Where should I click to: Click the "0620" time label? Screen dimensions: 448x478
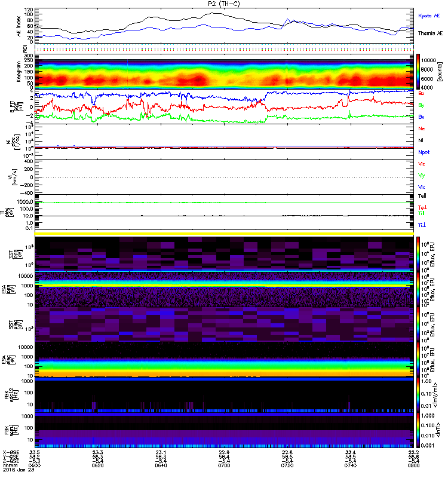[98, 465]
